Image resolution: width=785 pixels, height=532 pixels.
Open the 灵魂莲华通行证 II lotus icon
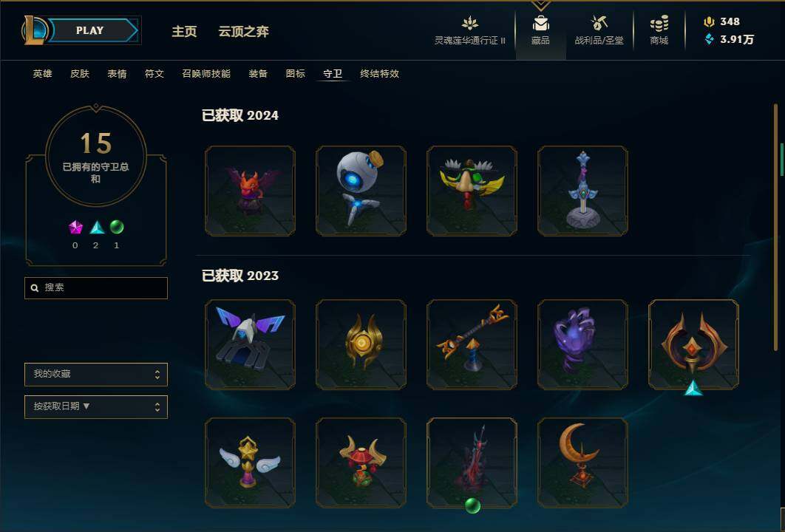coord(469,24)
